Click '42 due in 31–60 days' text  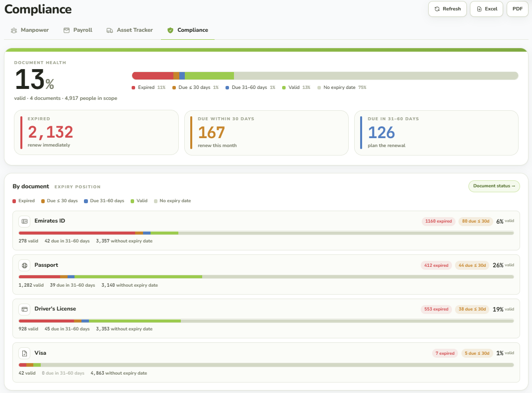click(67, 241)
